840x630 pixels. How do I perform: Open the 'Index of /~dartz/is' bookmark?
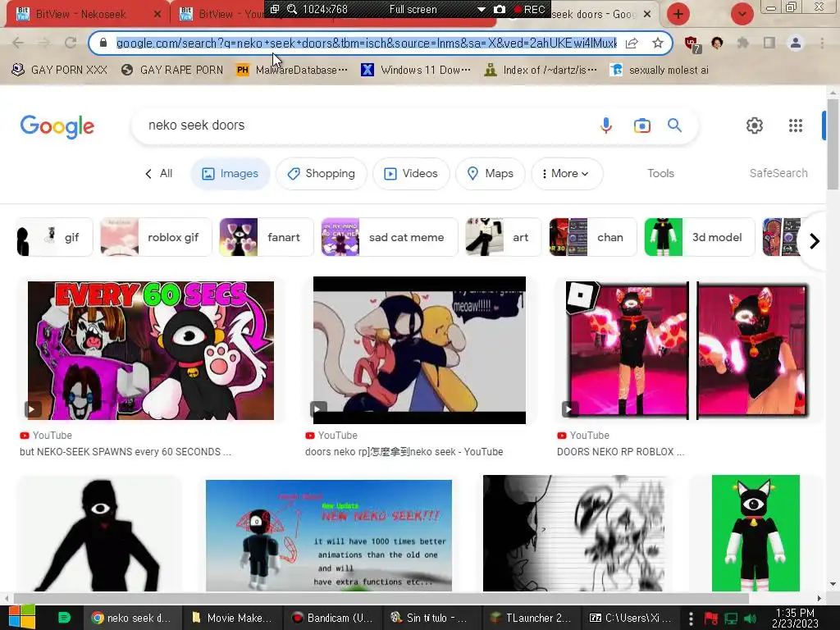tap(540, 71)
